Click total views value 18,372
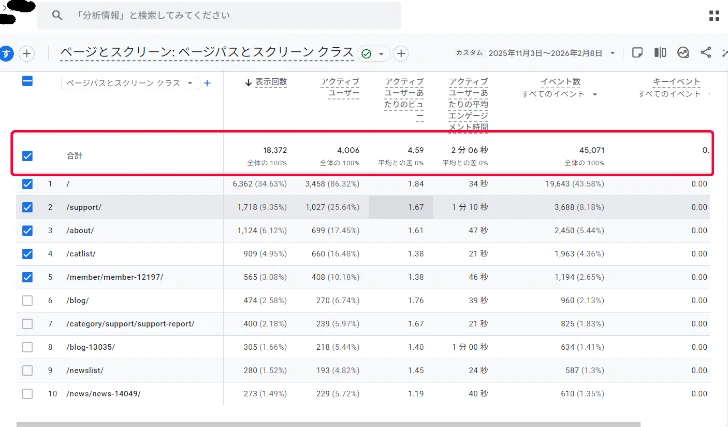 pos(275,150)
